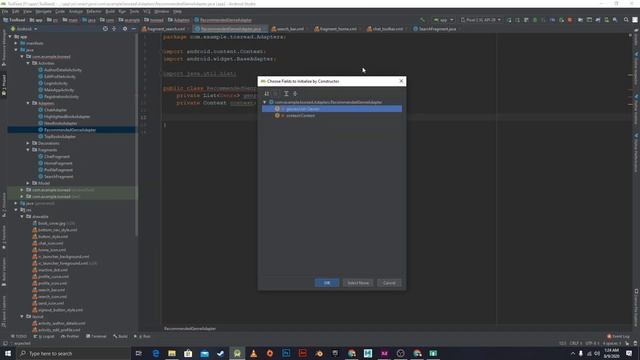Switch to the fragment_search.xml editor tab
The image size is (640, 360).
(x=165, y=29)
